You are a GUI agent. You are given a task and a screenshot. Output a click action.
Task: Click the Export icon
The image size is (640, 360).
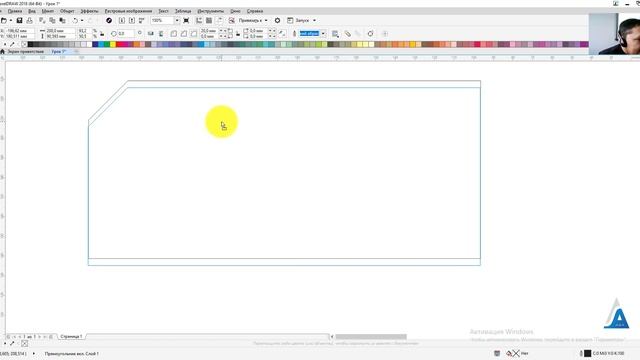[x=132, y=20]
